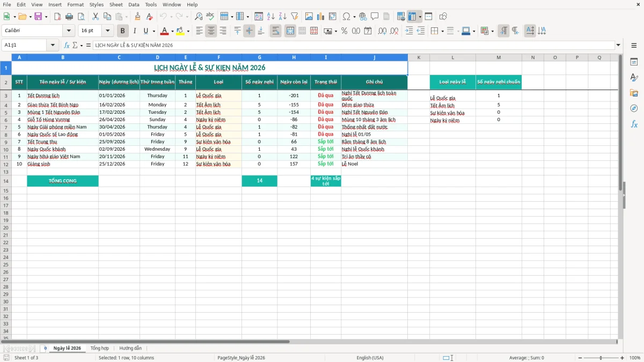The image size is (644, 362).
Task: Toggle Merge and Center Cells
Action: pos(290,31)
